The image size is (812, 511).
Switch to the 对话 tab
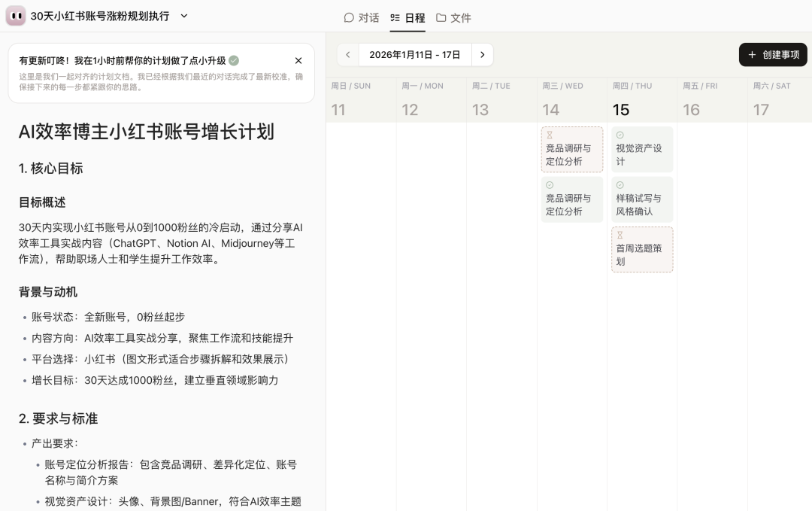coord(362,17)
